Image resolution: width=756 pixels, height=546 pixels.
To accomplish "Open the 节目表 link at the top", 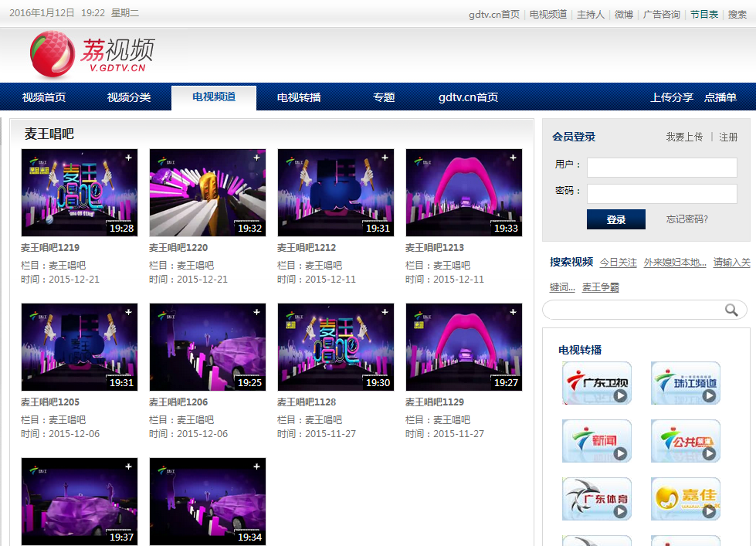I will (x=704, y=15).
